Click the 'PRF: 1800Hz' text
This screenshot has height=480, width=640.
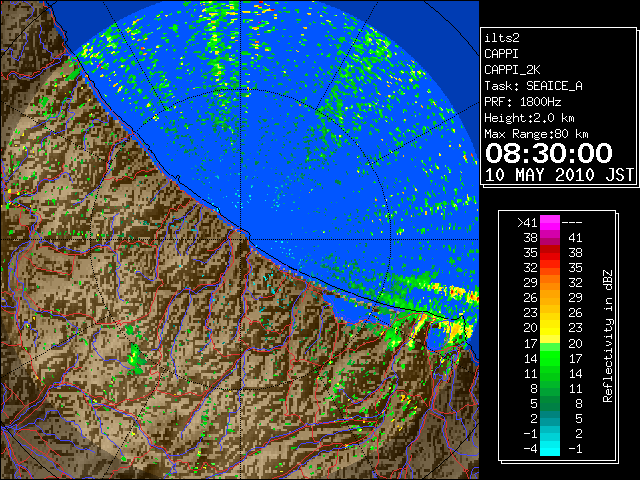pyautogui.click(x=522, y=102)
